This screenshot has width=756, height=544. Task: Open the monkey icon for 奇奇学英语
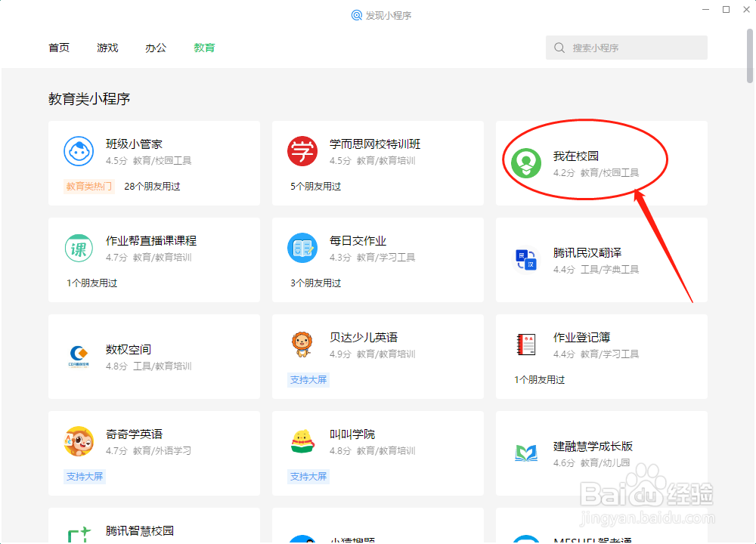(79, 441)
